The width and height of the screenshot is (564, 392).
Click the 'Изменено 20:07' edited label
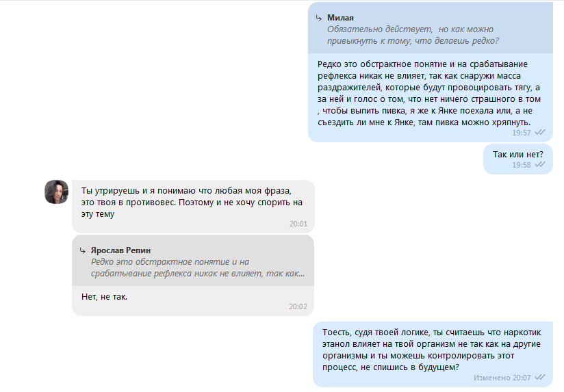click(502, 378)
